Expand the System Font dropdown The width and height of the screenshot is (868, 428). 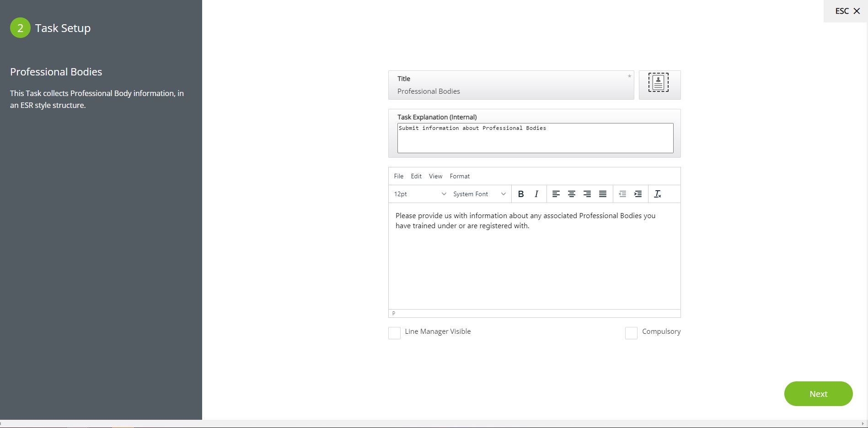[479, 194]
